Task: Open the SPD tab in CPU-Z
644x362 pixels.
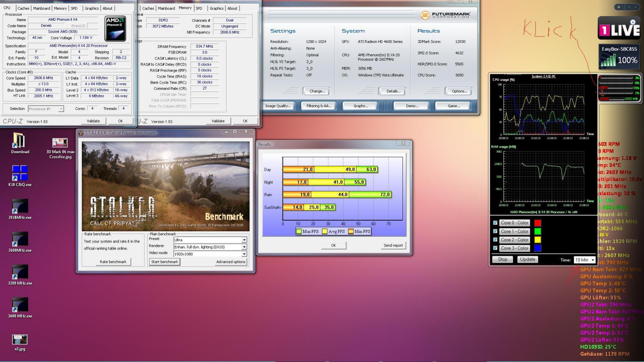Action: pos(74,8)
